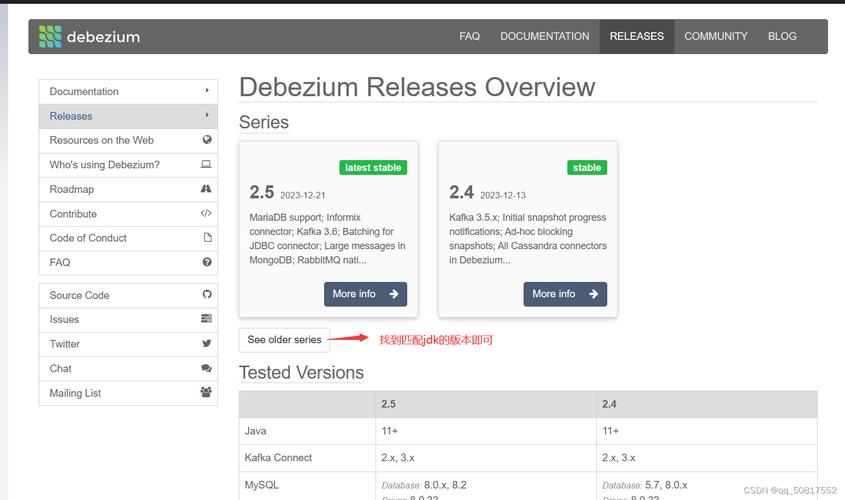Image resolution: width=845 pixels, height=500 pixels.
Task: Open the Roadmap sidebar link
Action: point(128,189)
